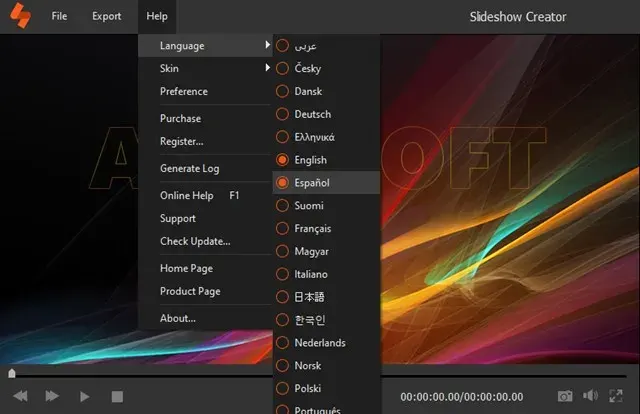The width and height of the screenshot is (640, 414).
Task: Take a snapshot with the camera icon
Action: pos(565,396)
